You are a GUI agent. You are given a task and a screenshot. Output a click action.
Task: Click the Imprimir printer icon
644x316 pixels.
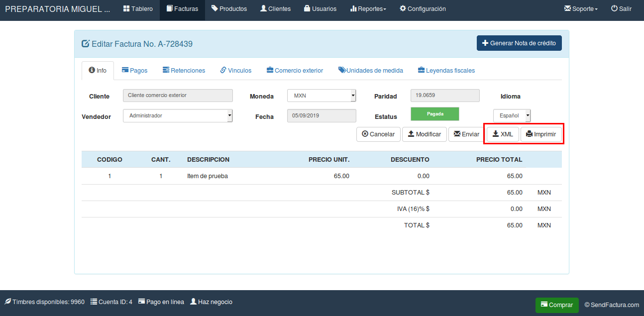pyautogui.click(x=530, y=134)
